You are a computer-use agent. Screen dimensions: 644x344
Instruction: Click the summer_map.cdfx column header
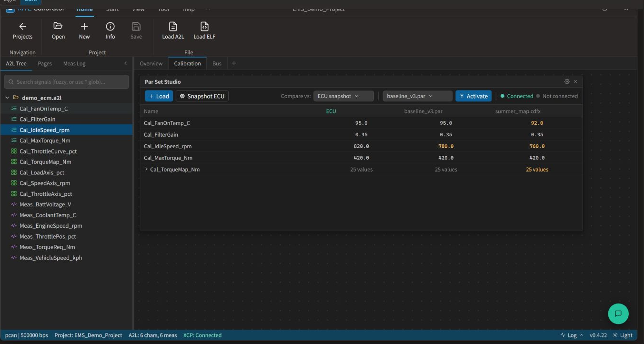pos(518,111)
